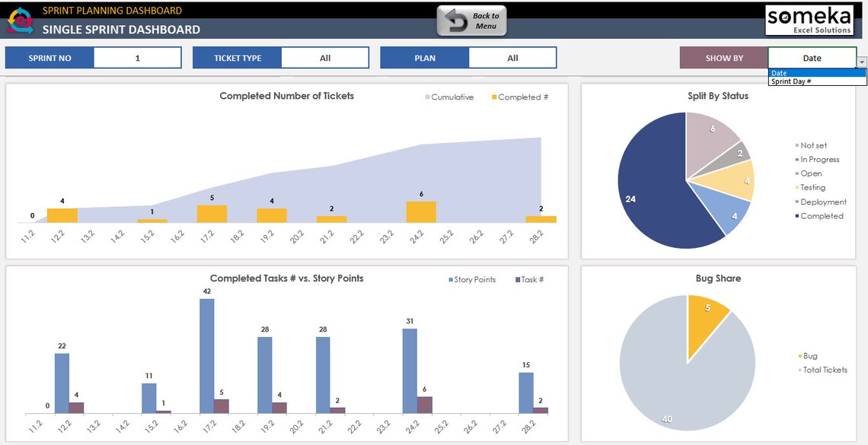Click the SHOW BY header bar
Image resolution: width=868 pixels, height=445 pixels.
pyautogui.click(x=723, y=57)
